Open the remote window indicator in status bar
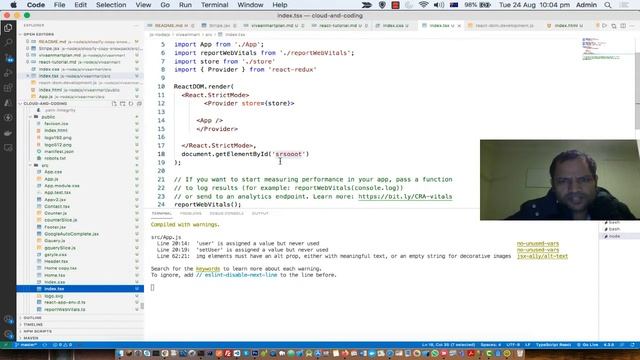The height and width of the screenshot is (360, 640). (6, 345)
